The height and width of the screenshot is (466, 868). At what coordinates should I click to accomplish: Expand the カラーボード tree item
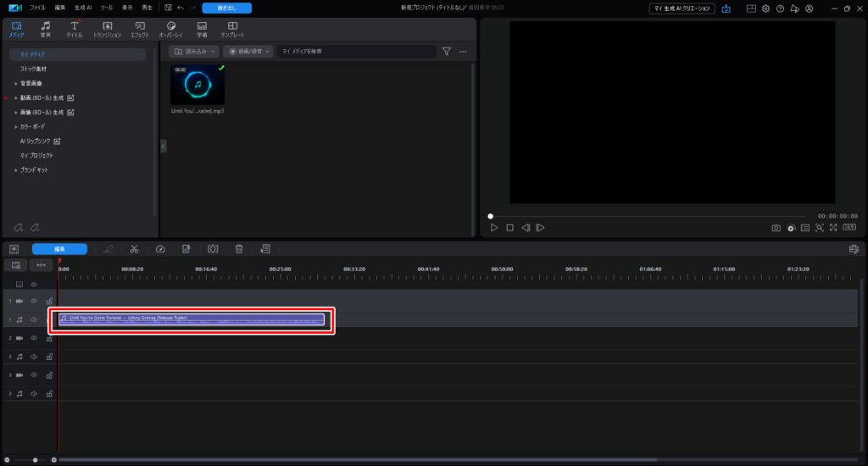[16, 126]
